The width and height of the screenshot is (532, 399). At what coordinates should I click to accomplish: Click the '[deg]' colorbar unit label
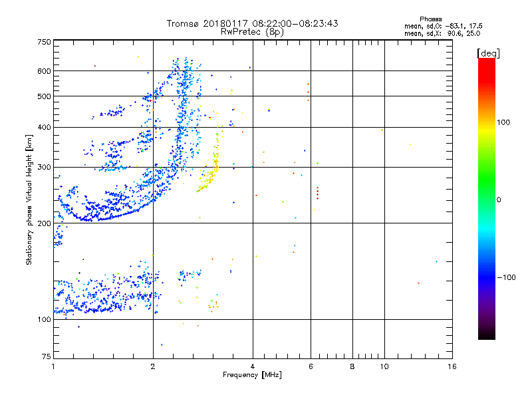point(488,53)
